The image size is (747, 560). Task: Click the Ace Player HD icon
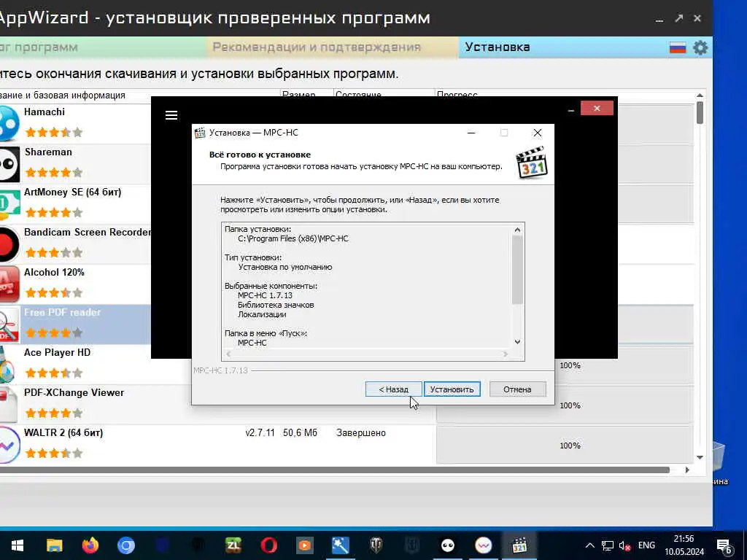coord(7,365)
